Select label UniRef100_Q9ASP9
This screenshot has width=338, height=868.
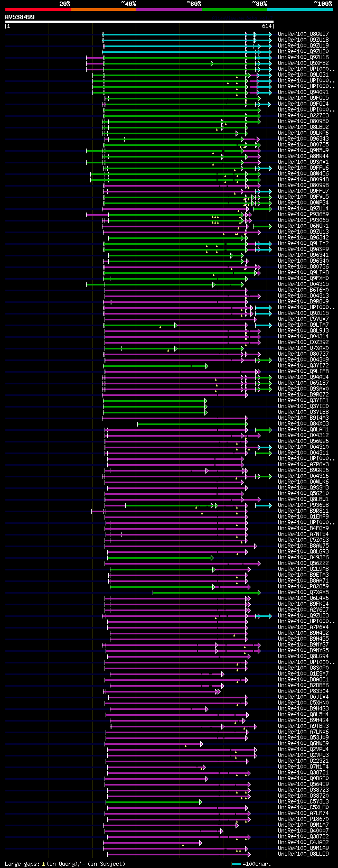point(303,249)
